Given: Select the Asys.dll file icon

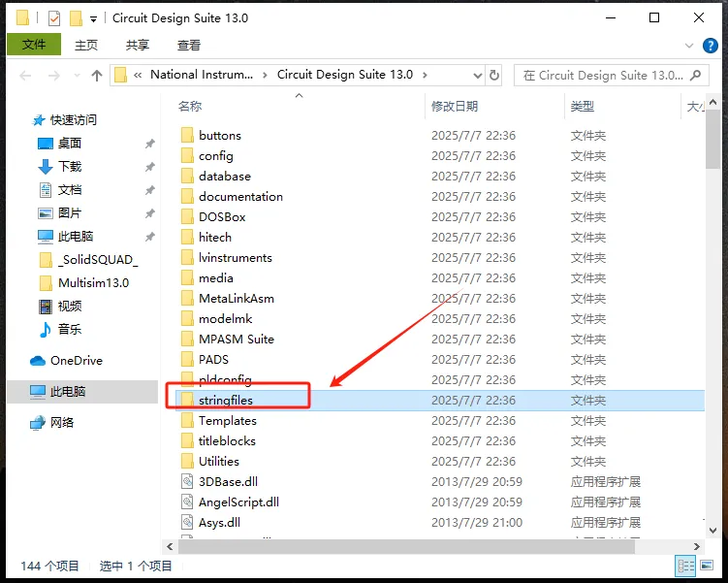Looking at the screenshot, I should point(187,523).
